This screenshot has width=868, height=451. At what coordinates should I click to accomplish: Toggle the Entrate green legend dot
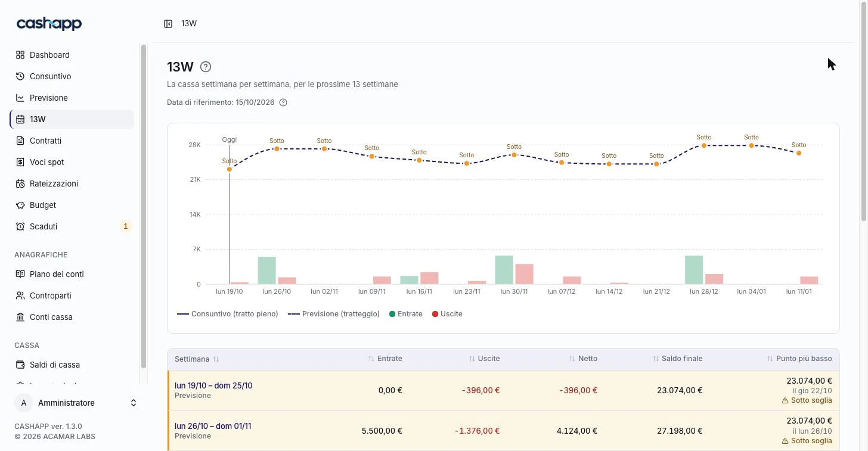(392, 314)
